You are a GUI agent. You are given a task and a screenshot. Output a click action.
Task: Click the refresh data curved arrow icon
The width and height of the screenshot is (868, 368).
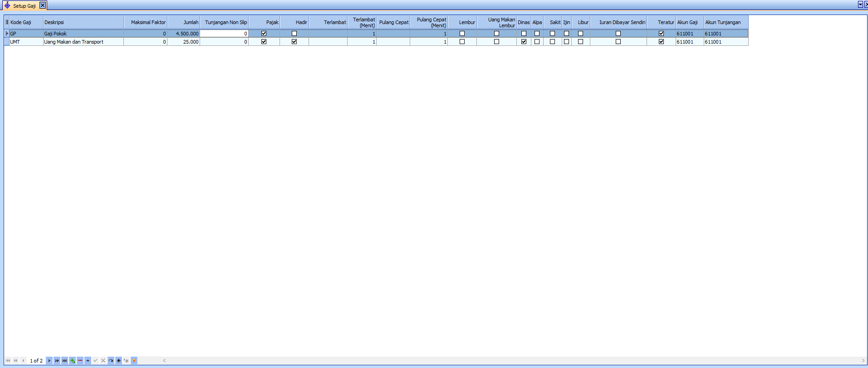tap(111, 360)
